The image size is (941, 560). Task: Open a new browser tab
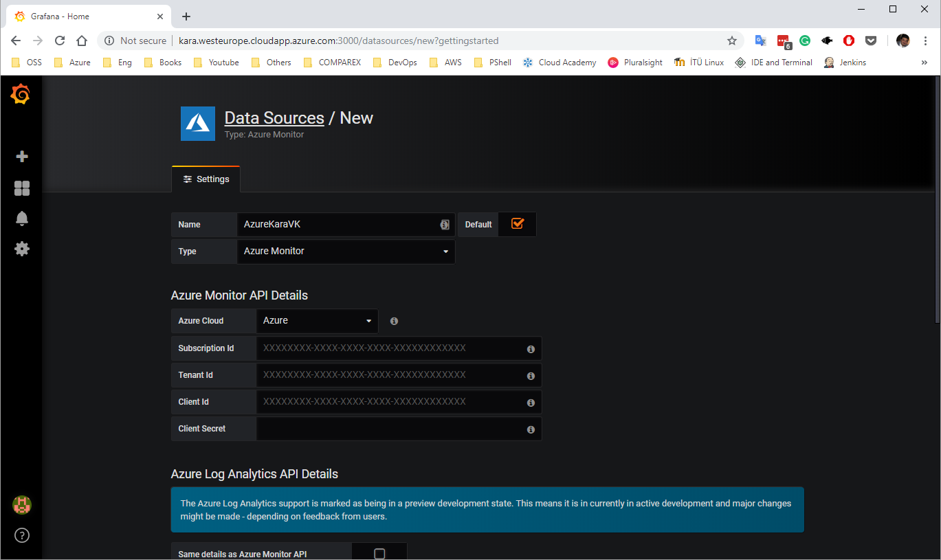pos(186,16)
